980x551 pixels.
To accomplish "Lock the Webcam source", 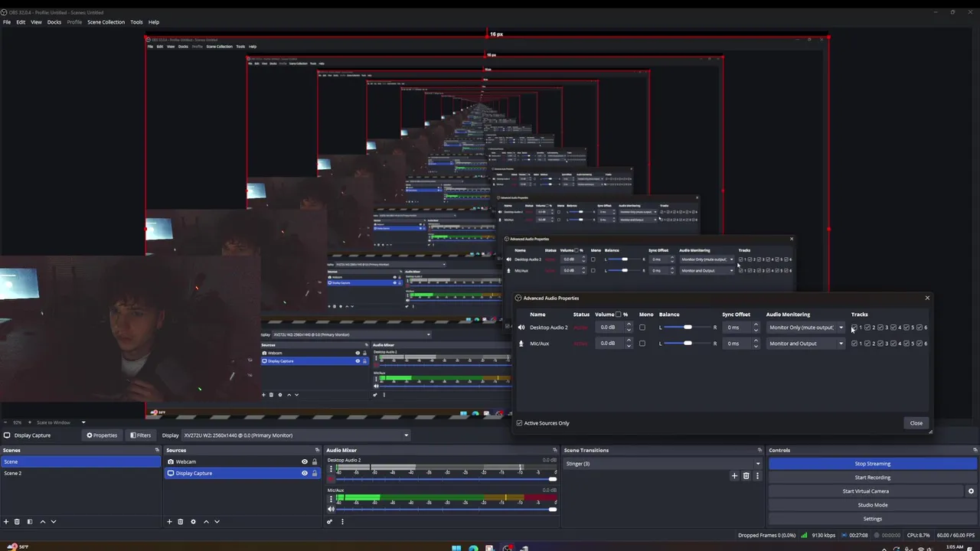I will [x=314, y=461].
